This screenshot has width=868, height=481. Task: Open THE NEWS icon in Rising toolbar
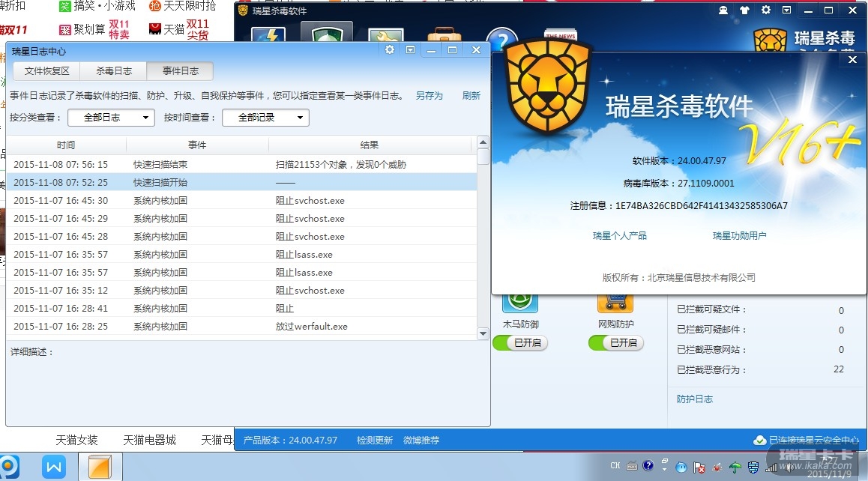click(x=560, y=35)
